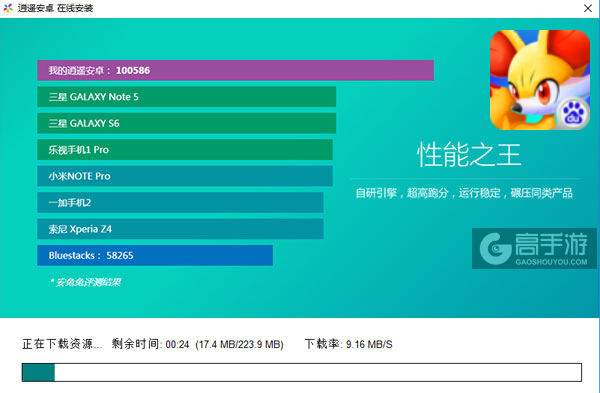The width and height of the screenshot is (600, 393).
Task: Click the 剩余时间 00:24 remaining time
Action: coord(150,344)
